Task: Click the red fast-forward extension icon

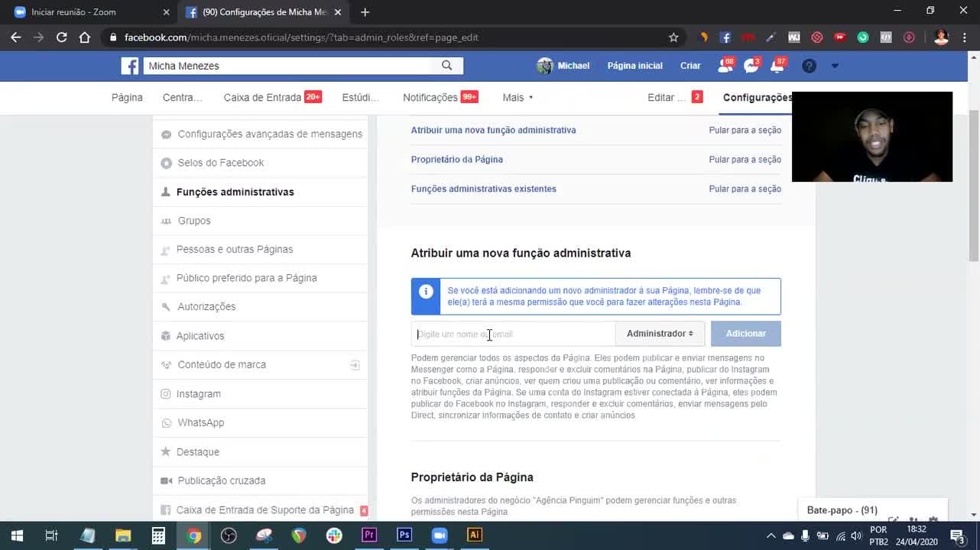Action: click(x=840, y=37)
